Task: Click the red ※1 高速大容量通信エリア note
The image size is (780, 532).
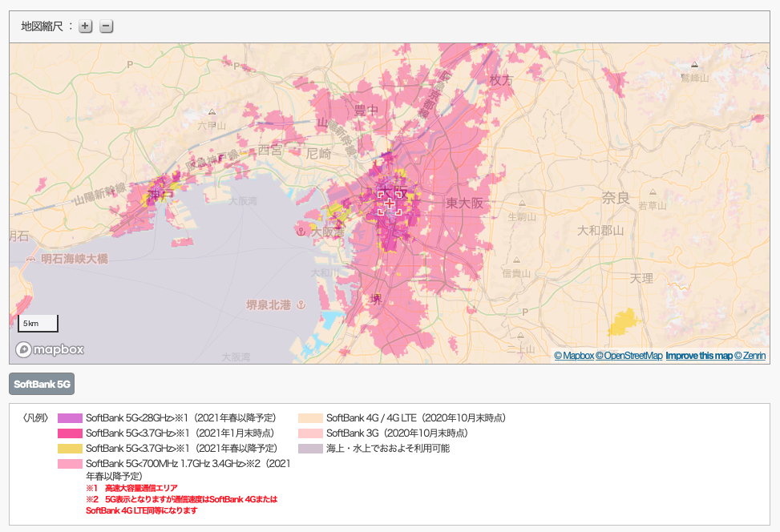Action: coord(131,488)
